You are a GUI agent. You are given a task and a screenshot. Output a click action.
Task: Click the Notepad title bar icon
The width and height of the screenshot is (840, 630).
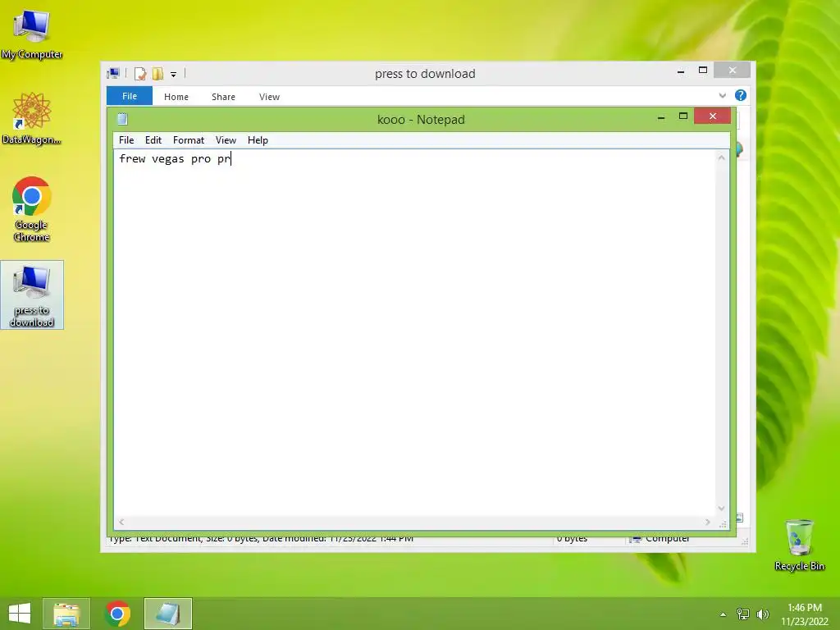pos(123,119)
